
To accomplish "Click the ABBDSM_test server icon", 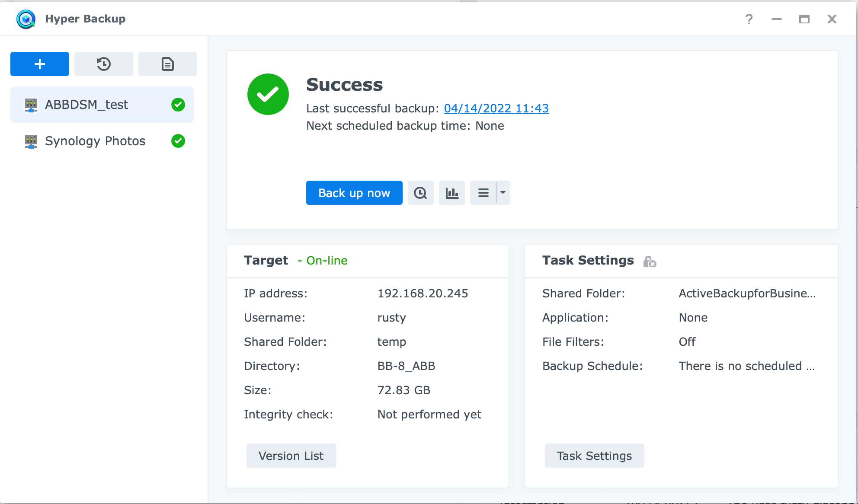I will pyautogui.click(x=31, y=105).
